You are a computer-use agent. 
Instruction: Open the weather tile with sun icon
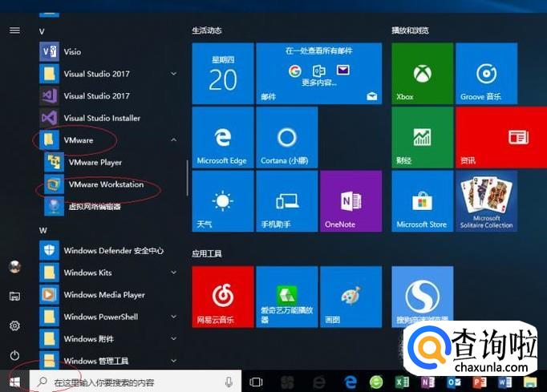[222, 201]
